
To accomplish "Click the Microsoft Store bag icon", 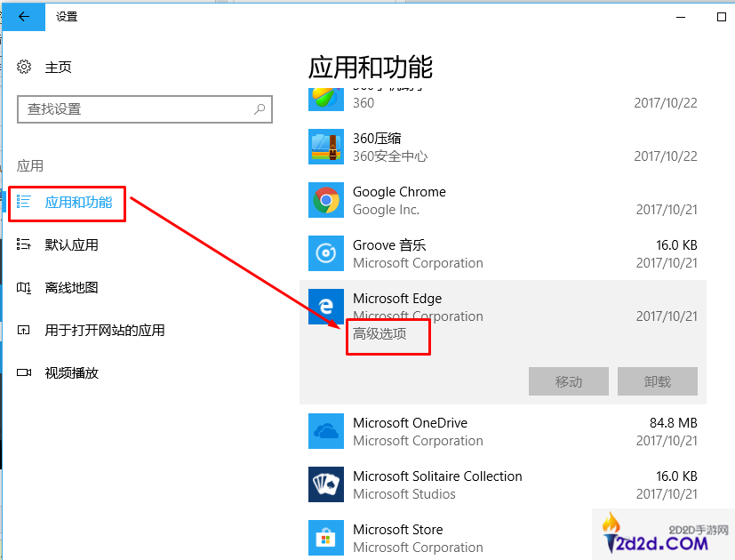I will point(325,538).
